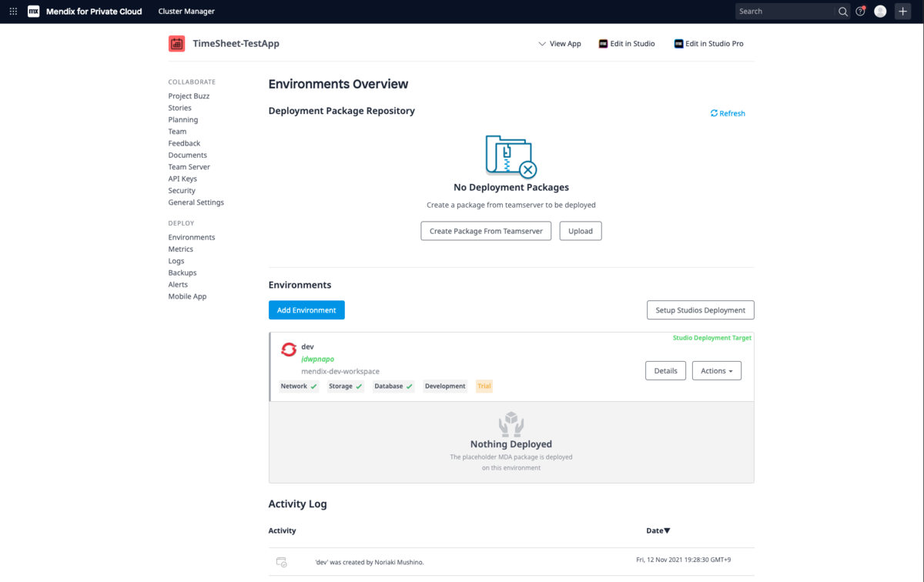924x582 pixels.
Task: Open the Actions dropdown for dev
Action: pos(717,371)
